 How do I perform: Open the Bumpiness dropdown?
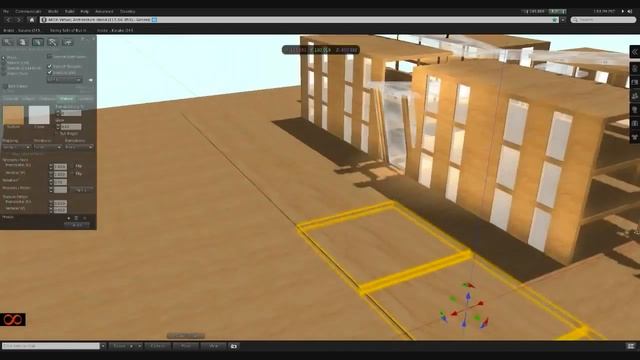click(79, 147)
